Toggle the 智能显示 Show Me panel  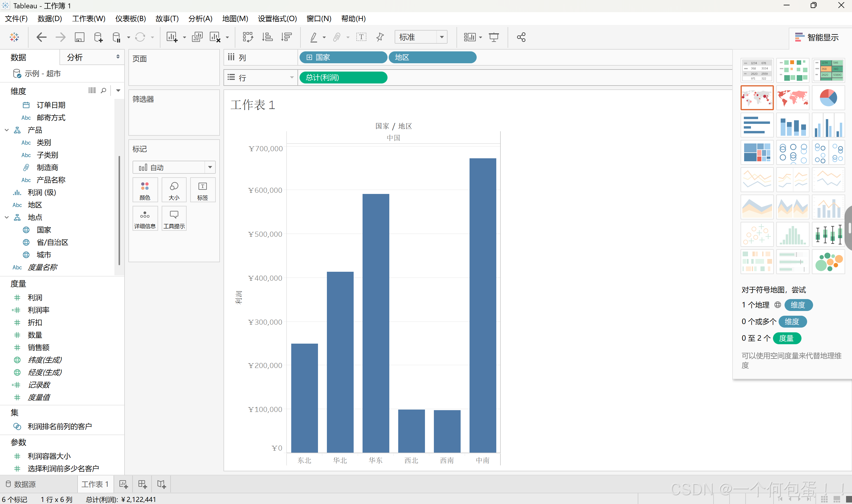[817, 37]
